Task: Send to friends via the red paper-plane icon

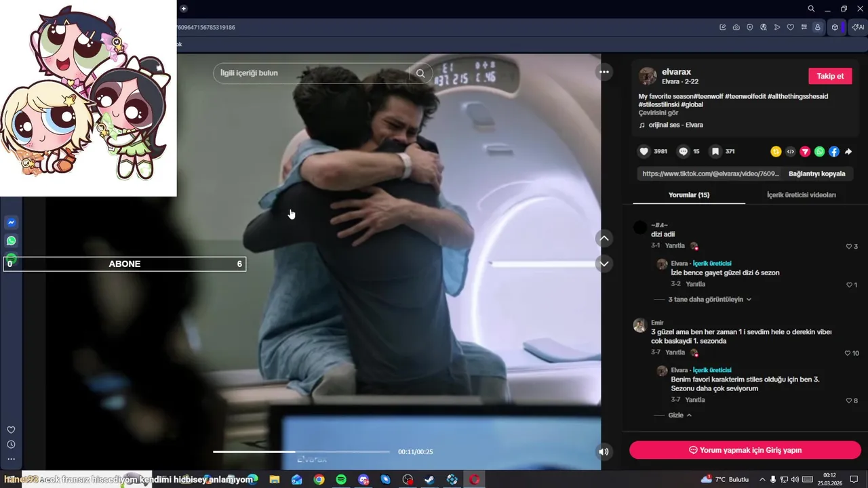Action: pos(805,152)
